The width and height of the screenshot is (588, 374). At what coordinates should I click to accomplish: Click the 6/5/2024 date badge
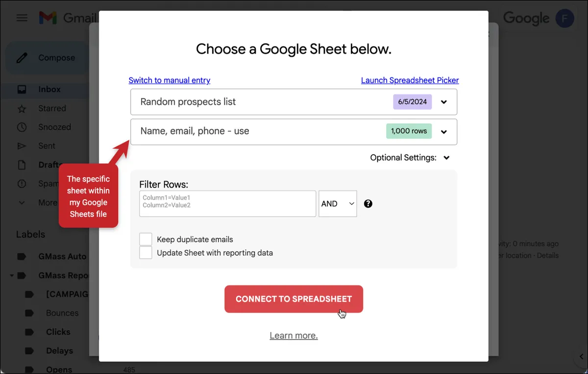[x=413, y=102]
